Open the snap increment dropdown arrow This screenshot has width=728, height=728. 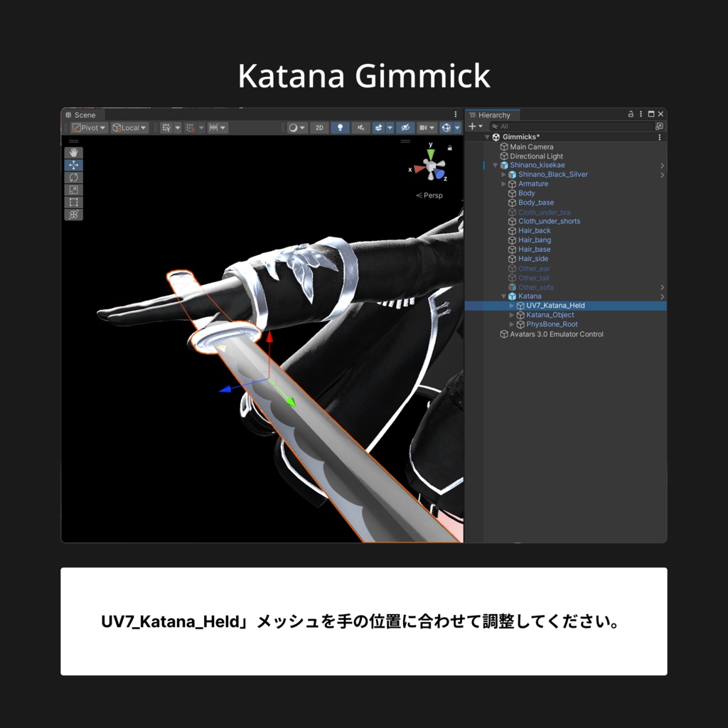[x=223, y=128]
